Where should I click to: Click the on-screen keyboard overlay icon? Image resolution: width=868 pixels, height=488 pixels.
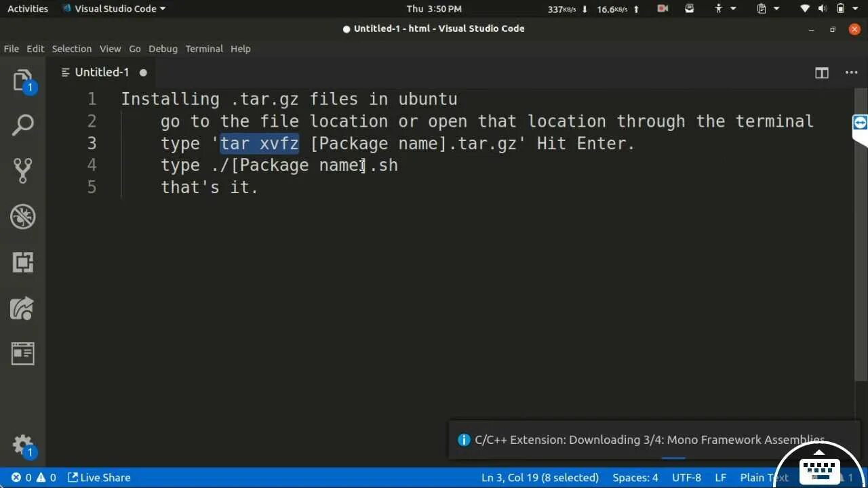tap(820, 470)
